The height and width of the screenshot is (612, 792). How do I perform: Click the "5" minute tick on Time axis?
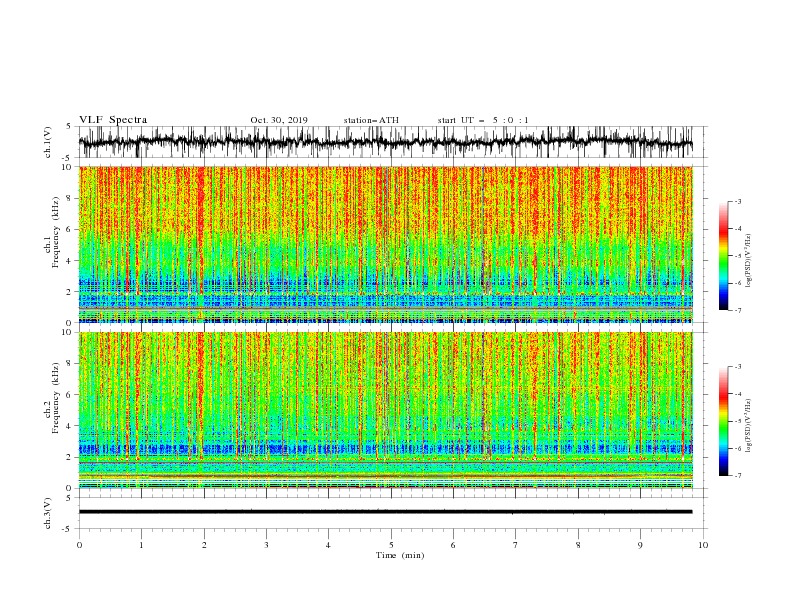coord(391,545)
